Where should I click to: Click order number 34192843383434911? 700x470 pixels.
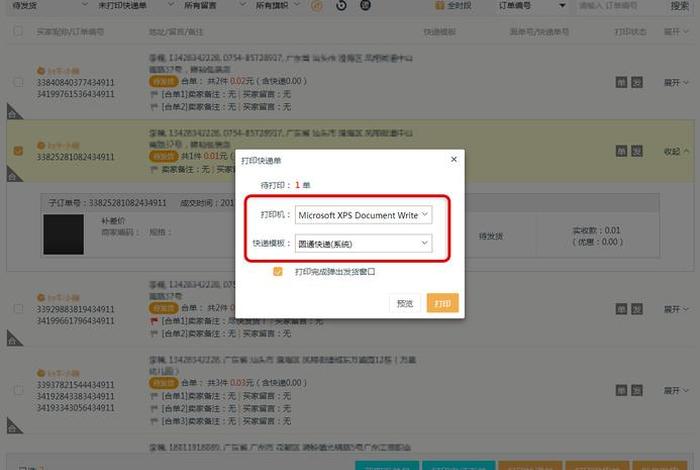[75, 396]
